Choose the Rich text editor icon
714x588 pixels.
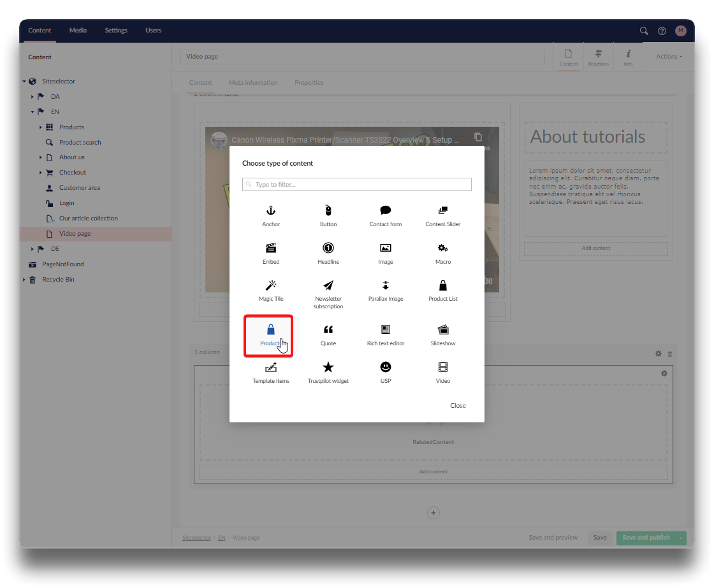[x=386, y=330]
